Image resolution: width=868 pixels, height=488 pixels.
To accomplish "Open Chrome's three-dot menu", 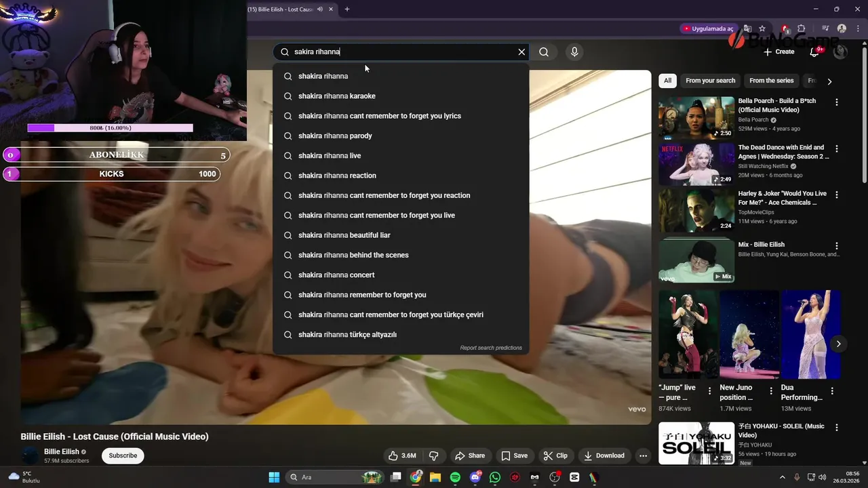I will 858,28.
